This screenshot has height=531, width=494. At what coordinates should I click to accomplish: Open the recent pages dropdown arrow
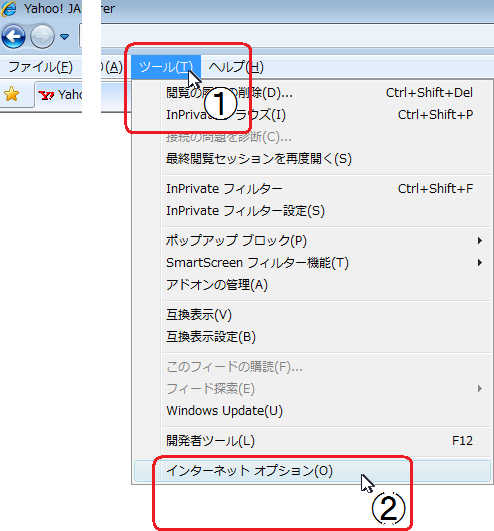tap(64, 36)
